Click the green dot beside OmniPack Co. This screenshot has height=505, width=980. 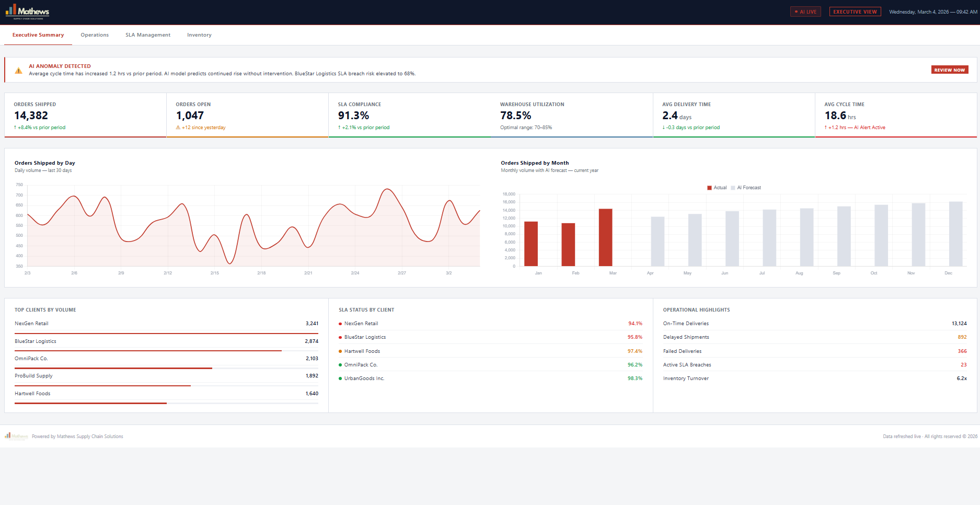[x=340, y=365]
